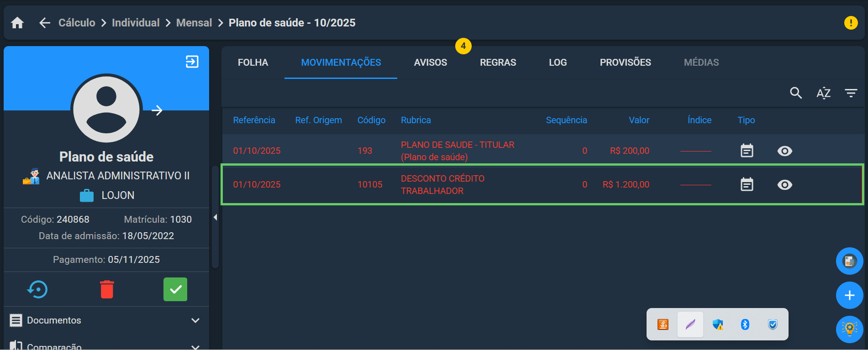Click Plano de saúde - 10/2025 breadcrumb
Image resolution: width=868 pixels, height=350 pixels.
[x=292, y=23]
